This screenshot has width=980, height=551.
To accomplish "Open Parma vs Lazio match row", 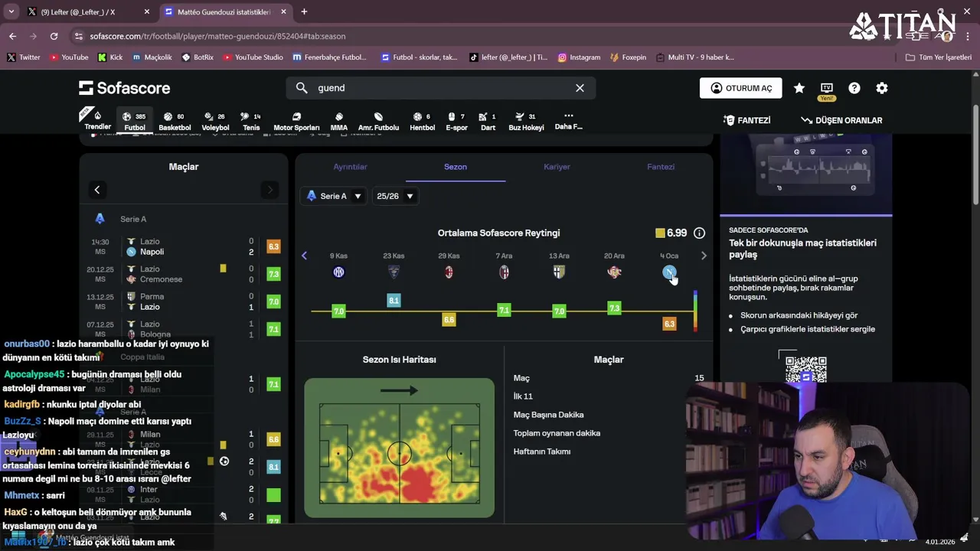I will coord(184,302).
